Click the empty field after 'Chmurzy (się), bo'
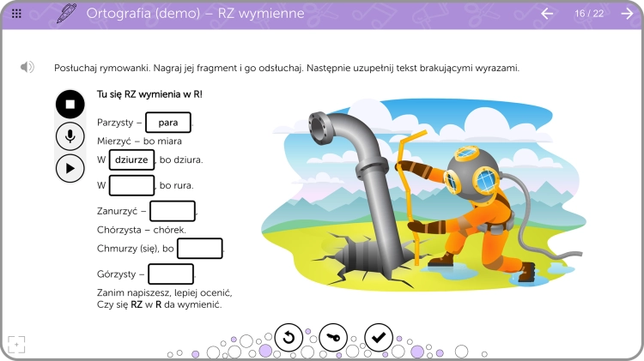The height and width of the screenshot is (361, 644). (200, 248)
